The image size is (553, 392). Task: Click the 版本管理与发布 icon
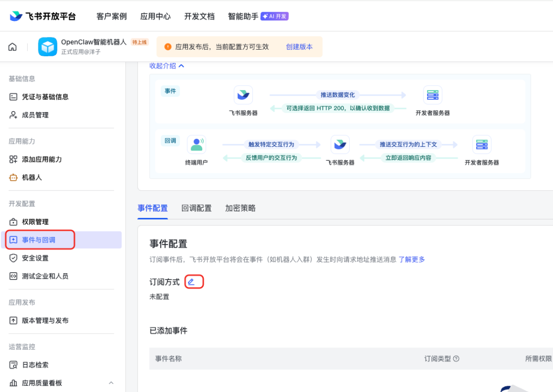point(14,321)
